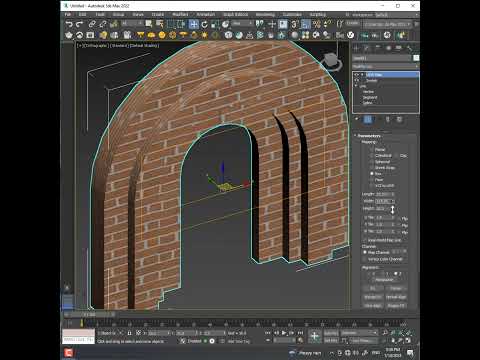Activate the Select Object tool
The height and width of the screenshot is (360, 480).
149,24
